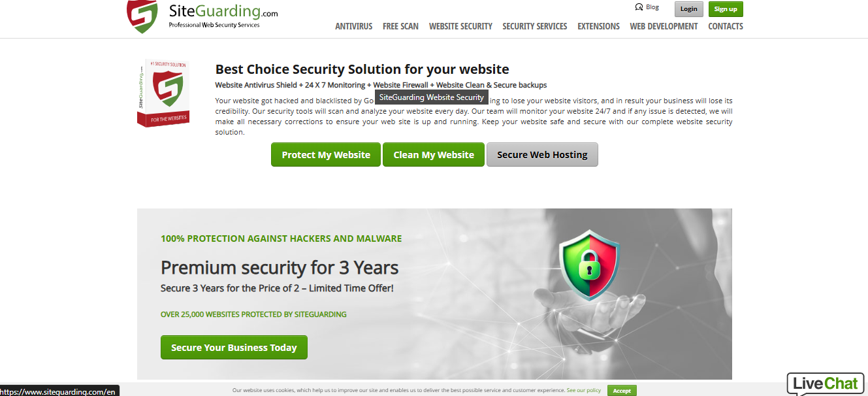Click the Secure Web Hosting button
This screenshot has height=396, width=868.
[x=542, y=155]
